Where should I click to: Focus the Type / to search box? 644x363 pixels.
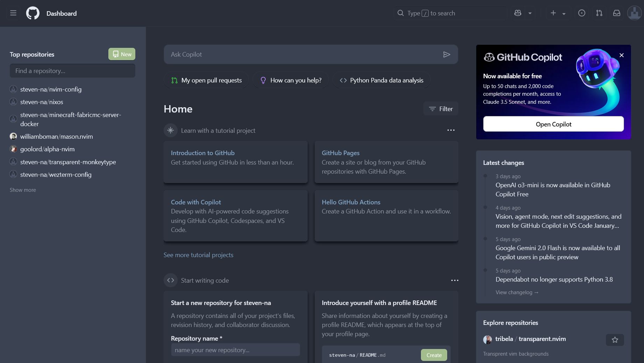pyautogui.click(x=450, y=13)
